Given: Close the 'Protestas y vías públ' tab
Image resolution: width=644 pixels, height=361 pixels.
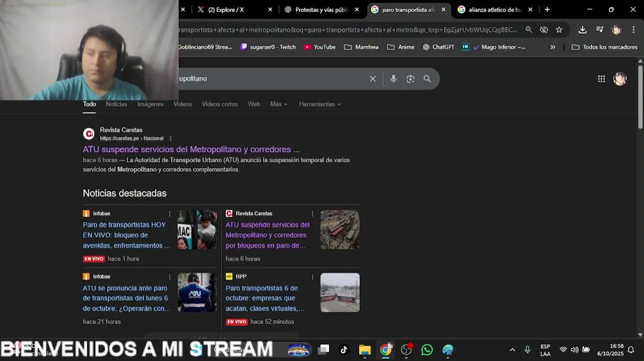Looking at the screenshot, I should (357, 10).
